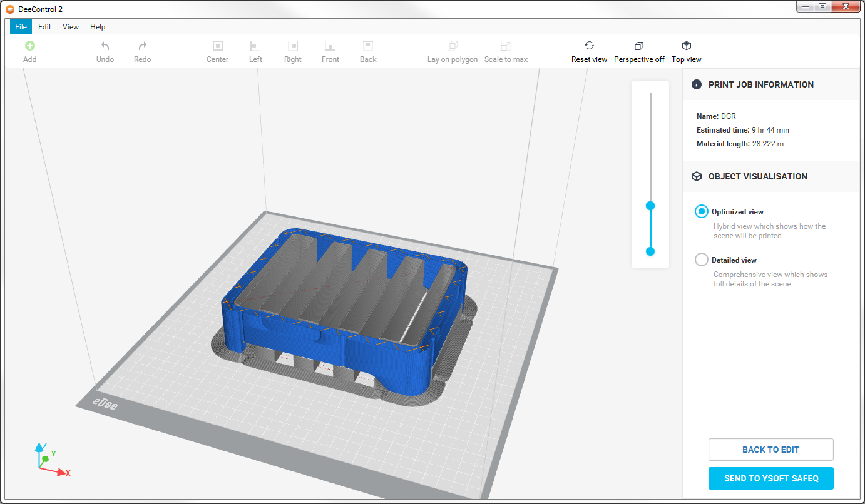Open the View menu

(71, 27)
